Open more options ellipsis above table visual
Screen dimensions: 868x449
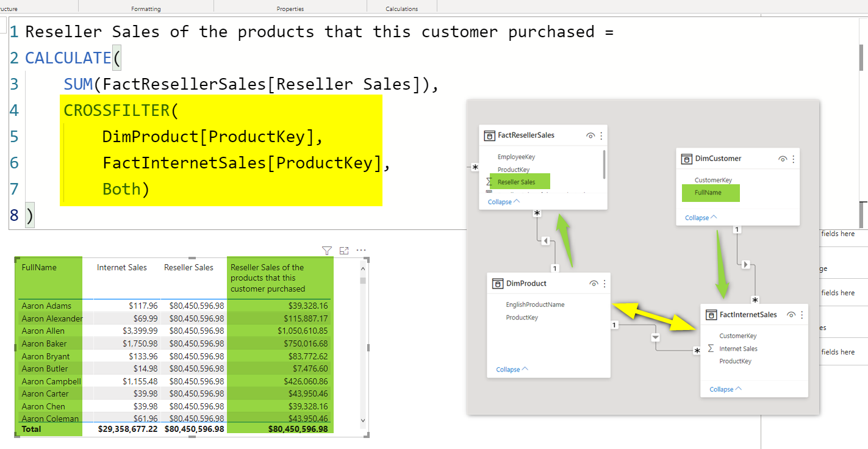click(361, 251)
